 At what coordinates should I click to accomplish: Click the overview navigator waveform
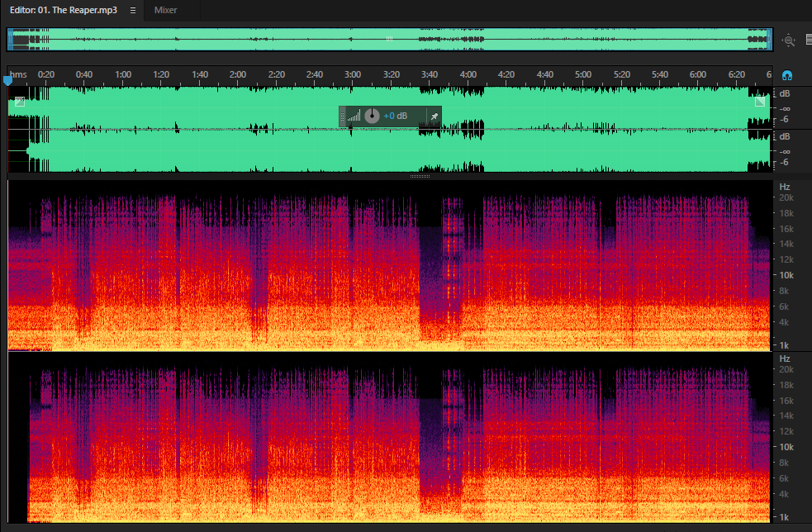(x=389, y=40)
